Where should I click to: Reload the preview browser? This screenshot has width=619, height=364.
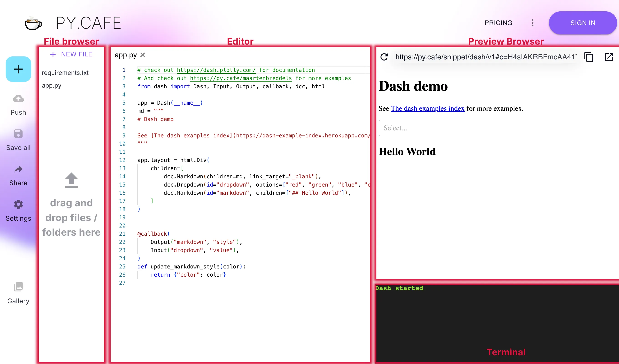click(x=384, y=57)
